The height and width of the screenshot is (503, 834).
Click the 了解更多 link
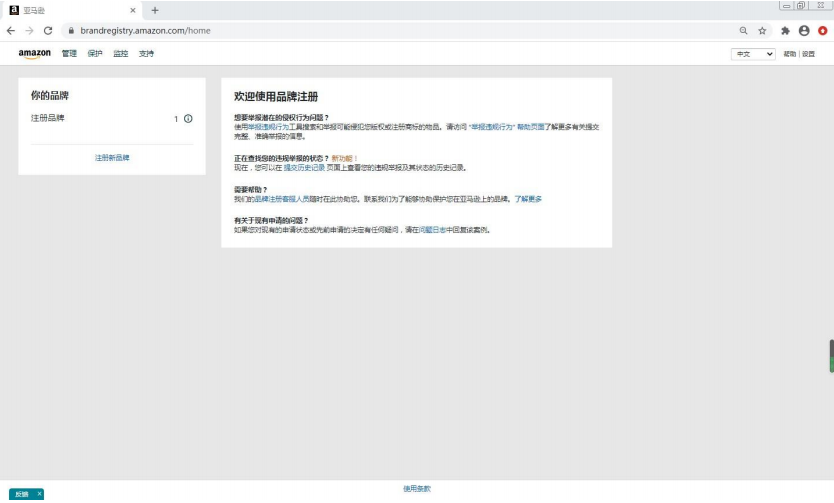[x=528, y=199]
